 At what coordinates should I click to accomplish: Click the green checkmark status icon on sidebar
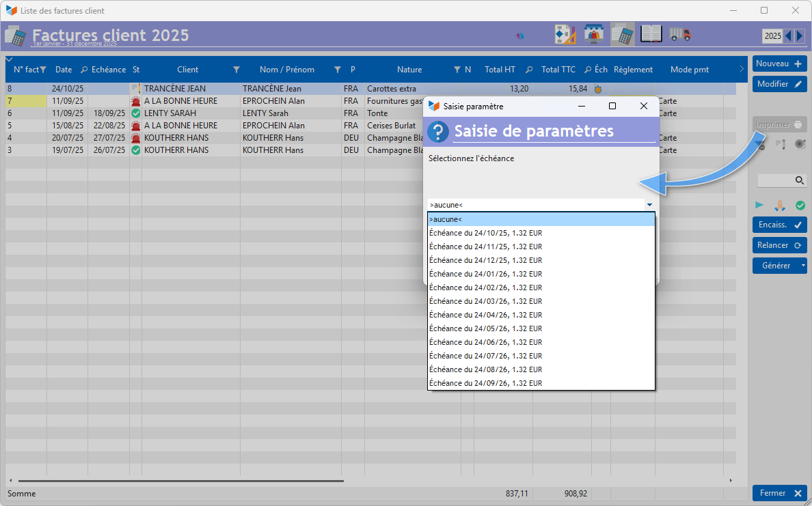click(800, 205)
